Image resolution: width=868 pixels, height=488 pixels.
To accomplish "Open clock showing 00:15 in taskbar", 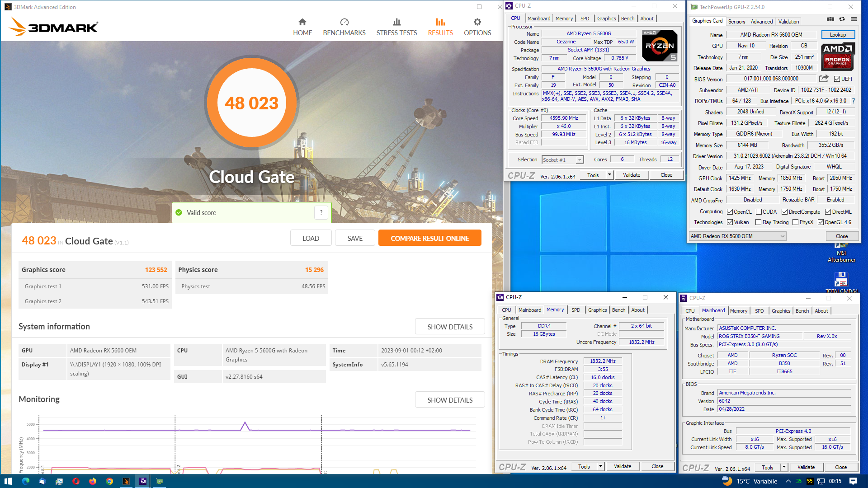I will [x=835, y=481].
